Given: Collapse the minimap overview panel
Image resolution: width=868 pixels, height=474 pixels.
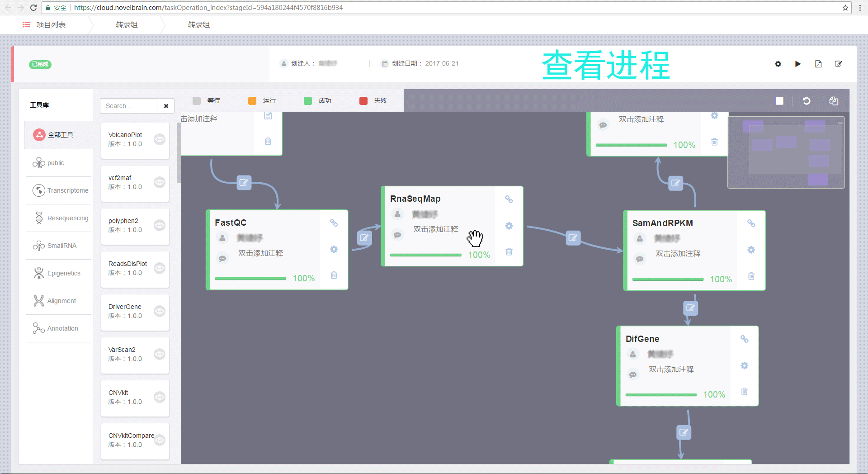Looking at the screenshot, I should 840,123.
